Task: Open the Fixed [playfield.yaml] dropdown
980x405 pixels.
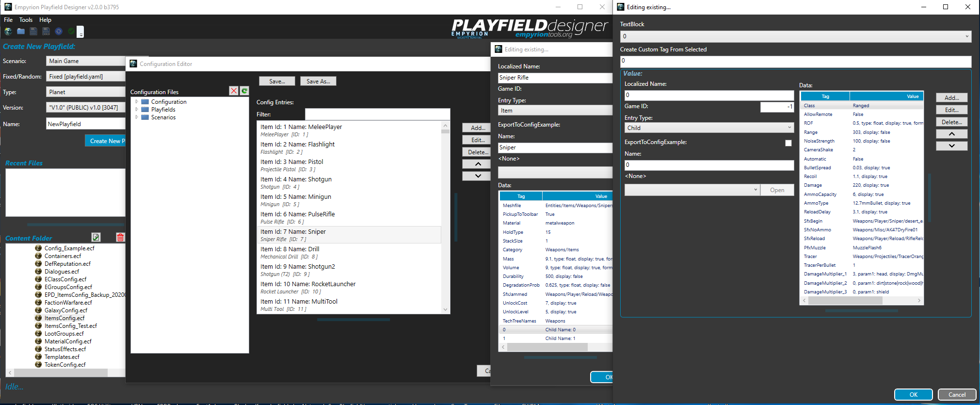Action: (x=86, y=76)
